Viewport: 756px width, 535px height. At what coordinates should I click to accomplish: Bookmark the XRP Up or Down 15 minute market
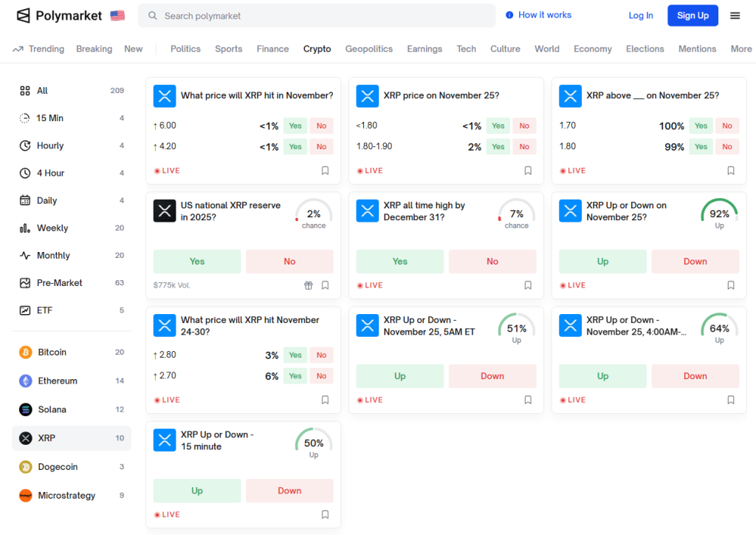[325, 514]
